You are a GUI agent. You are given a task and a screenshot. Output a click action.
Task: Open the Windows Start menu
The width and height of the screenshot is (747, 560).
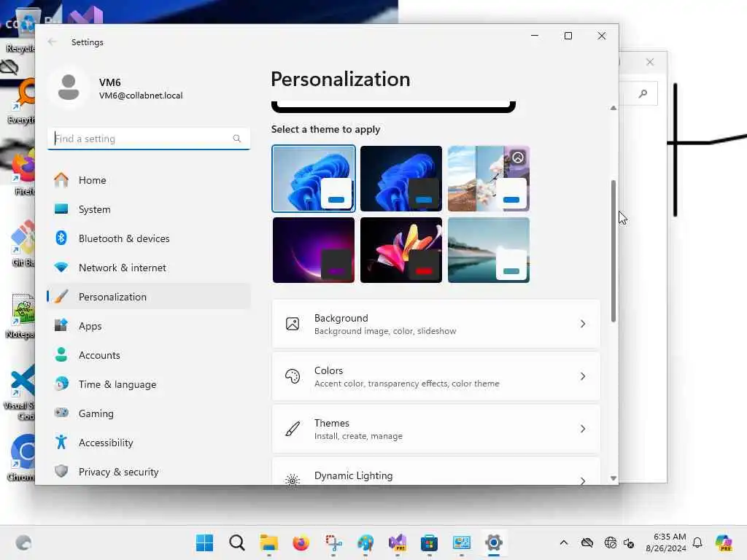[205, 542]
